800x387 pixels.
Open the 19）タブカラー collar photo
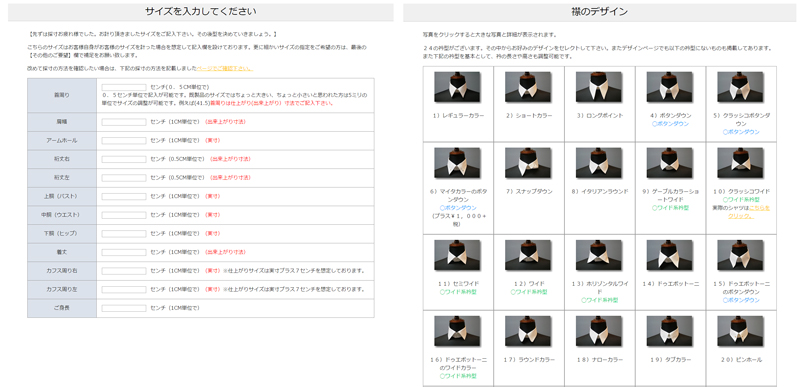[669, 331]
